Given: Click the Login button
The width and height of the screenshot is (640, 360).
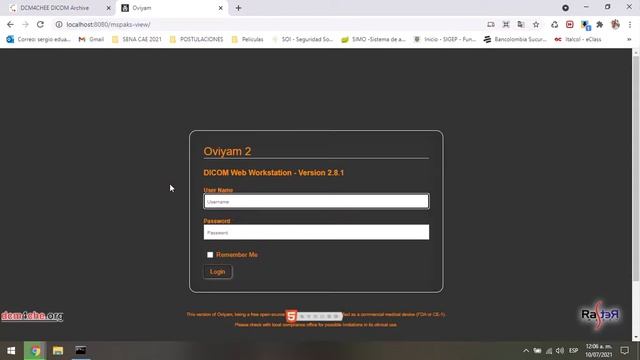Looking at the screenshot, I should [x=218, y=272].
